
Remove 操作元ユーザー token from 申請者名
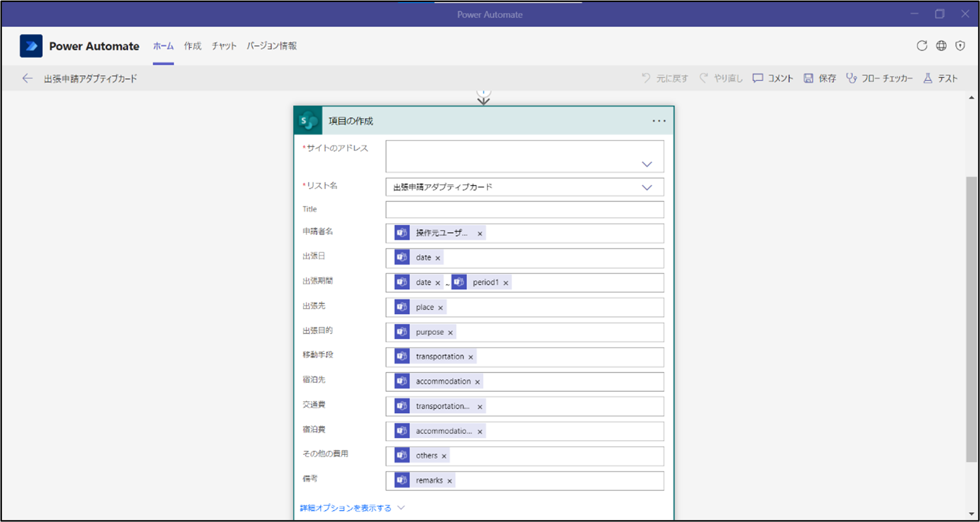click(x=480, y=234)
